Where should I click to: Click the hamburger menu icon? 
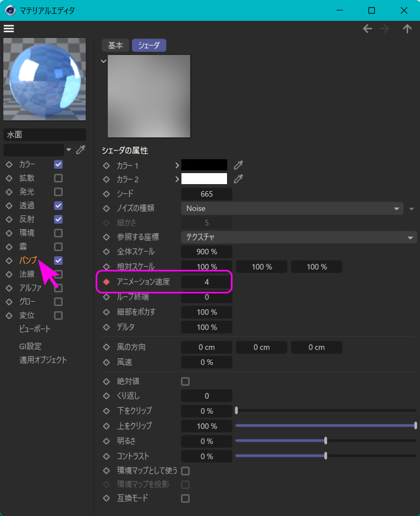(x=9, y=29)
